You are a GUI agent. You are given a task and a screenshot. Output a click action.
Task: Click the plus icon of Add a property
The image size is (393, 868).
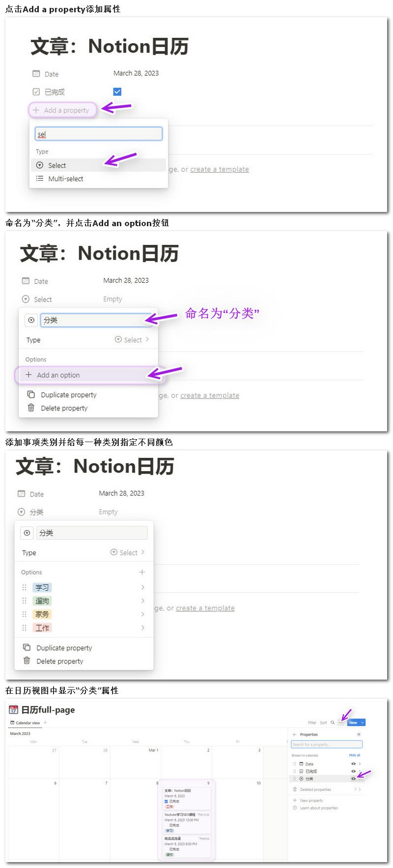(36, 110)
